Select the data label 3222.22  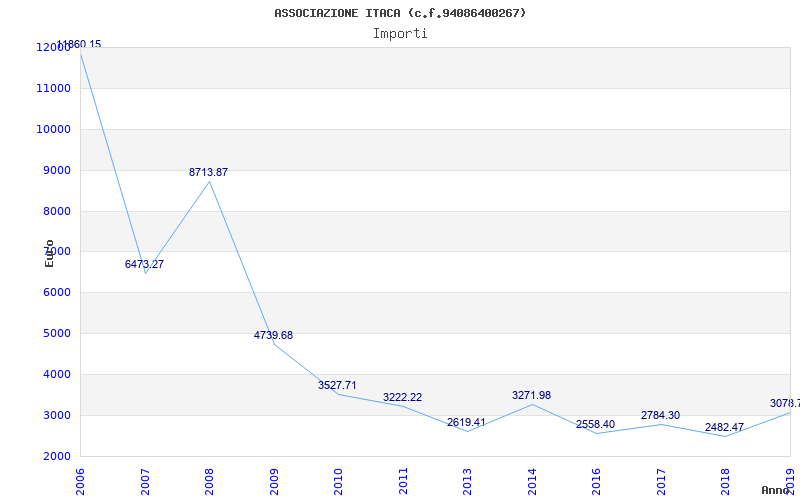(403, 397)
